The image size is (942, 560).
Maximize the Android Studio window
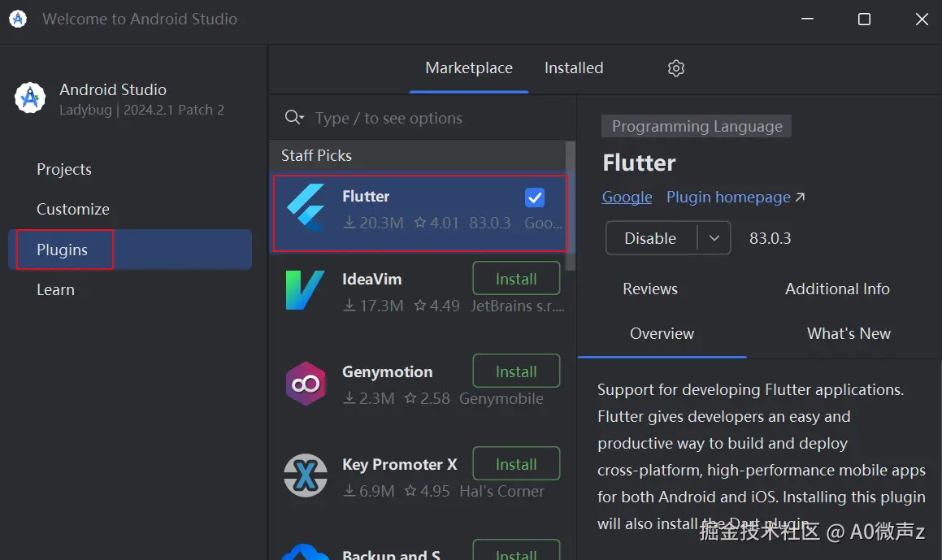[864, 19]
